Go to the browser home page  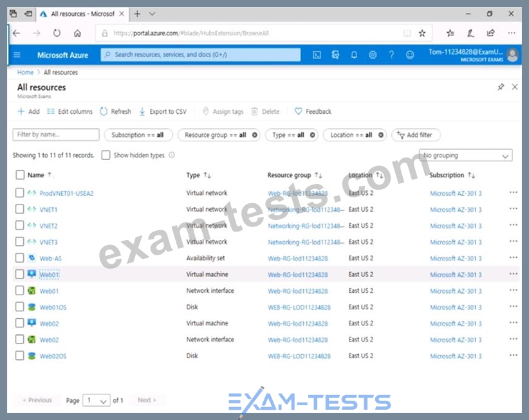(77, 33)
